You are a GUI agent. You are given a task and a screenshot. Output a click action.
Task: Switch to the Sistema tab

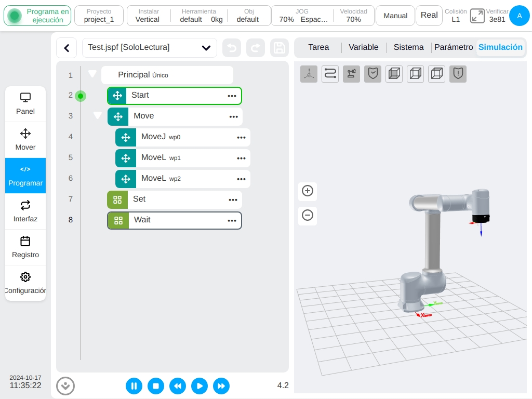(408, 47)
